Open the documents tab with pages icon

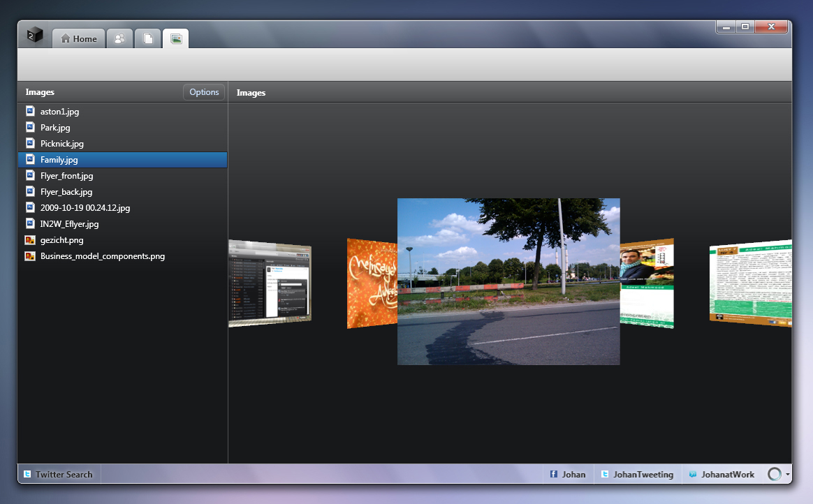pos(148,38)
